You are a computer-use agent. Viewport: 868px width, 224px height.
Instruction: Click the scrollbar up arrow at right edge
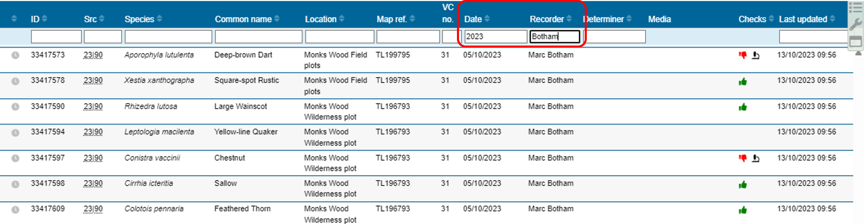[x=859, y=53]
